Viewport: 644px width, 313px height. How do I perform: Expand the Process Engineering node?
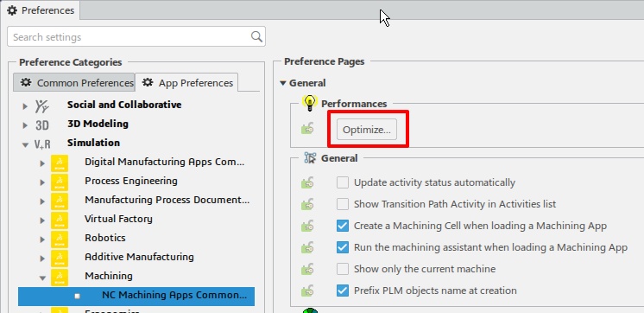(42, 182)
